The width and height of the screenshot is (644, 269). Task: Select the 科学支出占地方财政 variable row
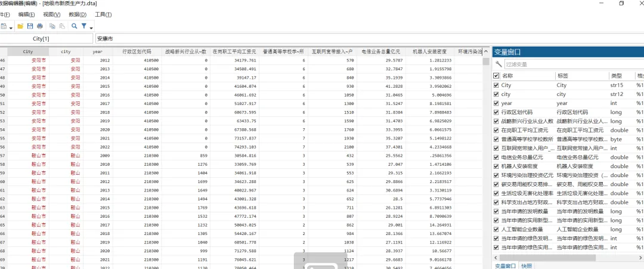coord(568,202)
